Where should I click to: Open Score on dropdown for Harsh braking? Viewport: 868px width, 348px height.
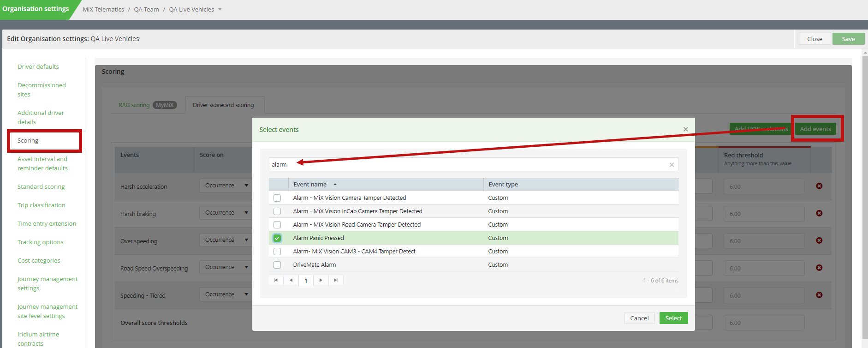point(226,213)
